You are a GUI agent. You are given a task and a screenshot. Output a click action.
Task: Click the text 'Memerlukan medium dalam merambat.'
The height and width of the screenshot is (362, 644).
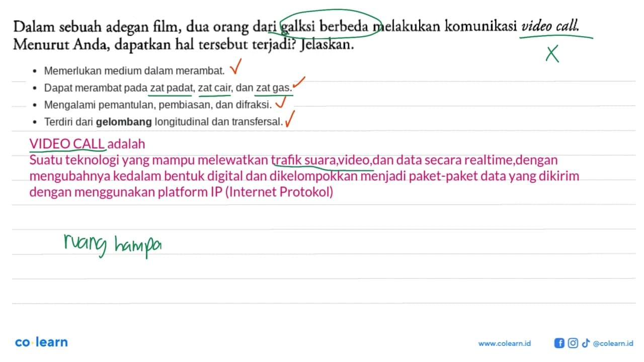(x=134, y=70)
